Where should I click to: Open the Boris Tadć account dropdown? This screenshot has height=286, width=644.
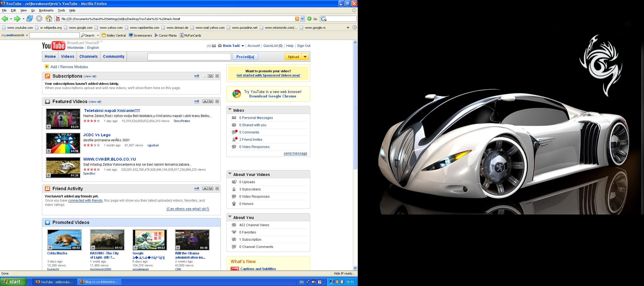[243, 46]
